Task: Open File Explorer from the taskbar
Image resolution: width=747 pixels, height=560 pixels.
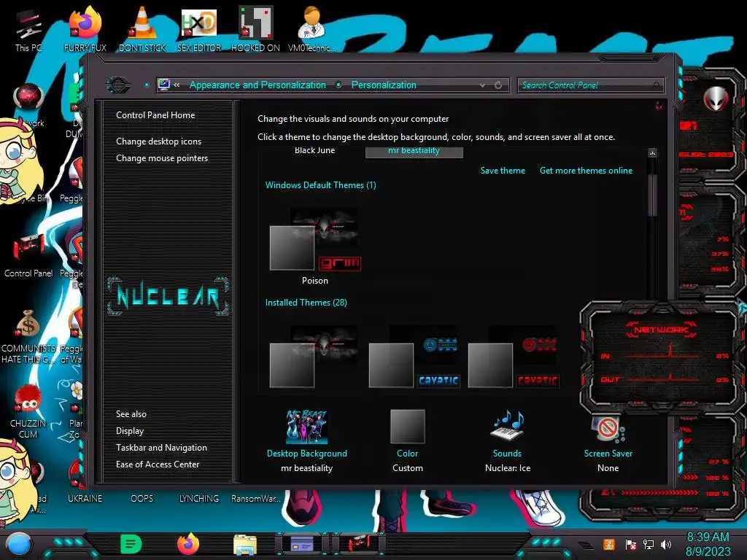Action: pos(245,544)
